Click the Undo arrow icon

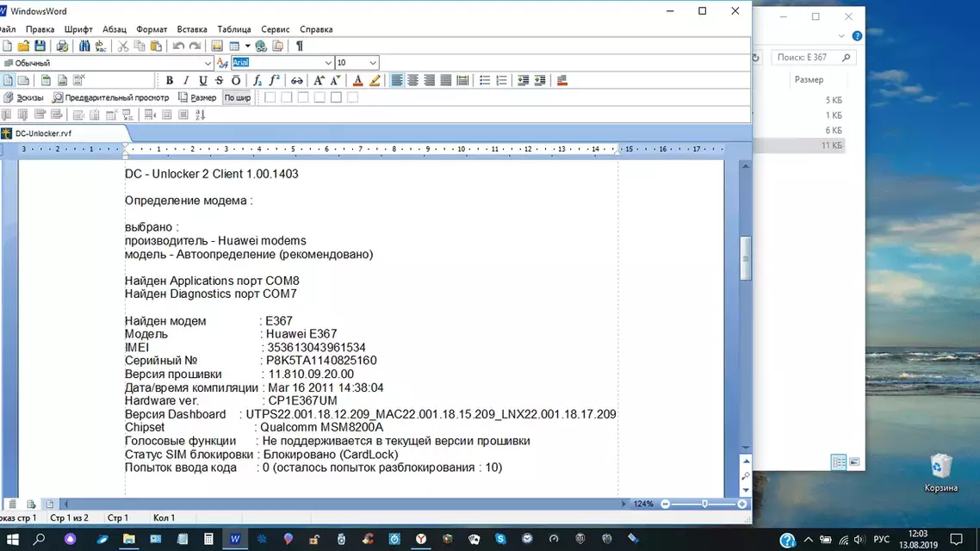[x=178, y=46]
